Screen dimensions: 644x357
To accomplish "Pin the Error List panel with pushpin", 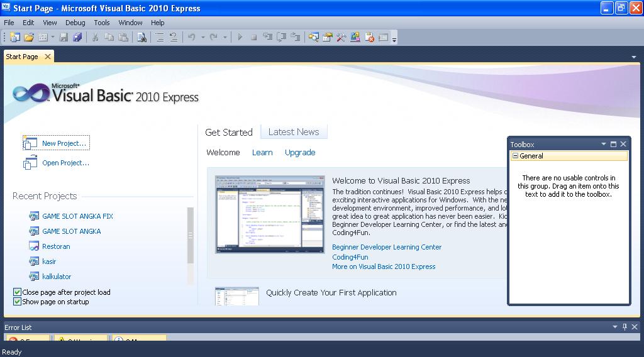I will (x=625, y=327).
